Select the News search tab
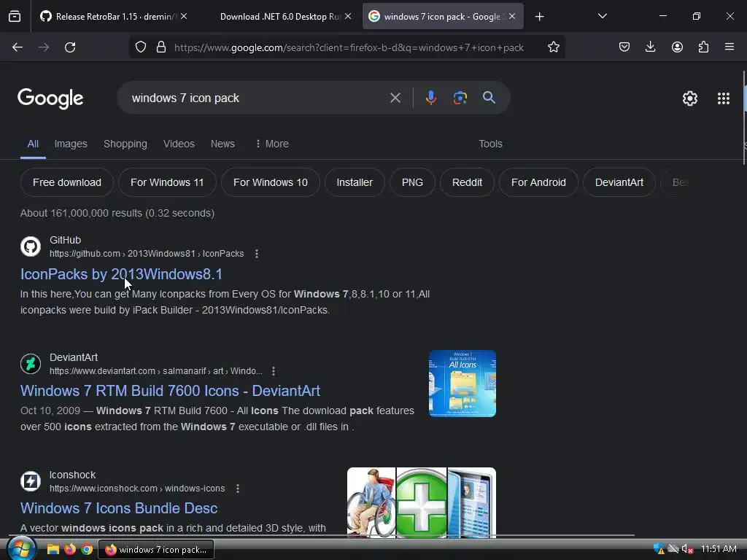747x560 pixels. (222, 144)
